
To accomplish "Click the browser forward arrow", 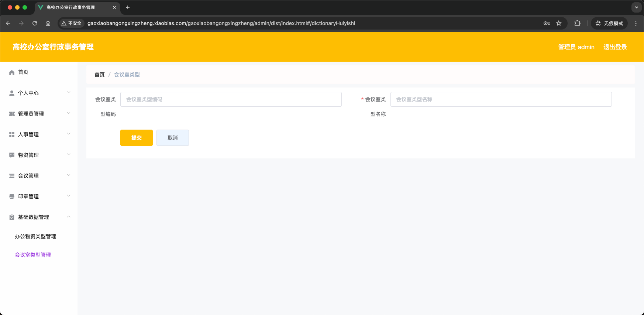I will click(21, 23).
